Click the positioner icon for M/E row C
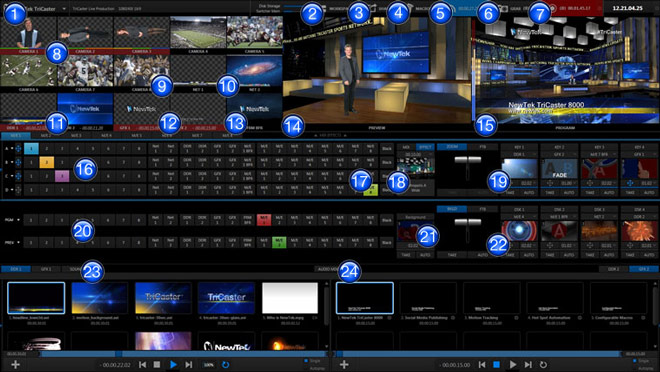The height and width of the screenshot is (372, 660). click(19, 176)
